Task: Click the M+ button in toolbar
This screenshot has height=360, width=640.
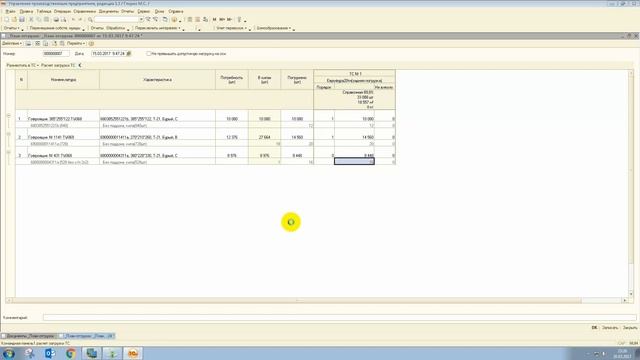Action: coord(222,20)
